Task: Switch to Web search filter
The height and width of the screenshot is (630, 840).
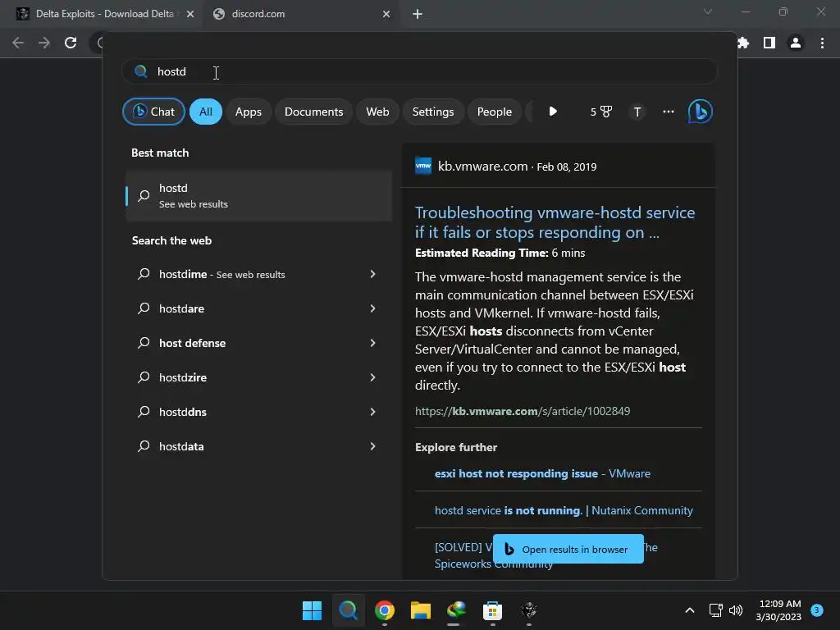Action: click(x=377, y=112)
